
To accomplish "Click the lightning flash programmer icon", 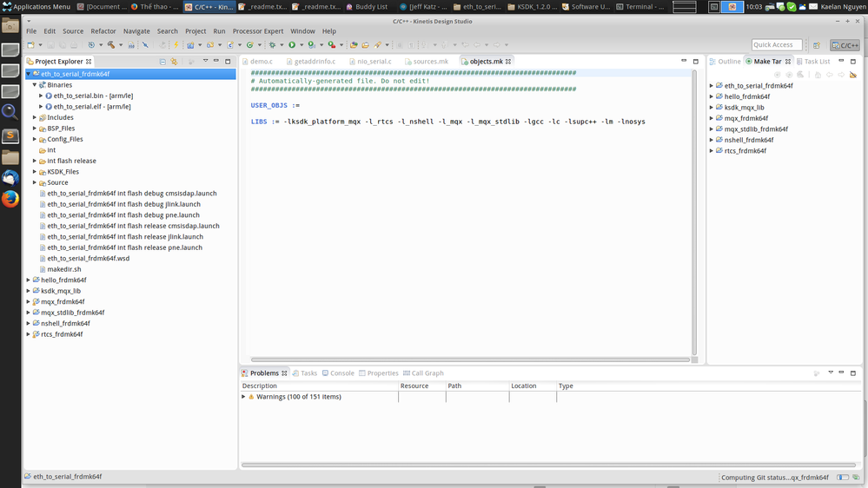I will pyautogui.click(x=176, y=45).
